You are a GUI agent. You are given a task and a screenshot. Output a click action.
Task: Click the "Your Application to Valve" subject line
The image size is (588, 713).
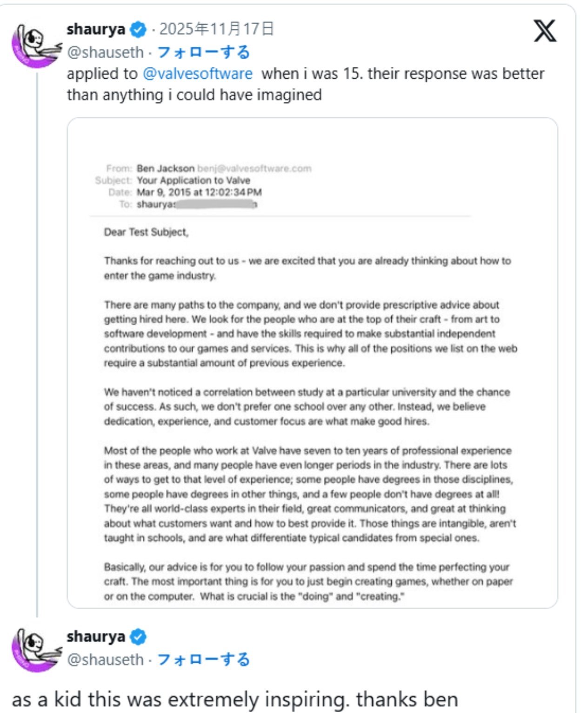click(193, 180)
